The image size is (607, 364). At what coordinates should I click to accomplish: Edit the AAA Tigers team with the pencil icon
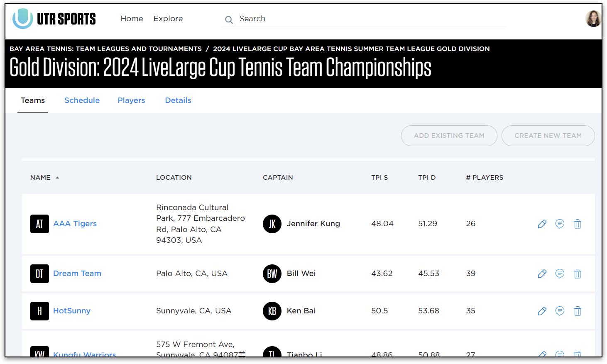[542, 224]
